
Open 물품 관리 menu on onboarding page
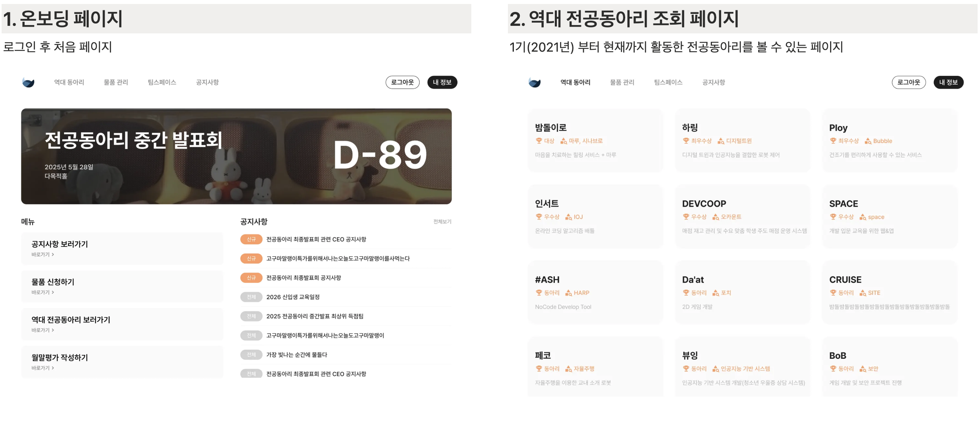tap(116, 82)
